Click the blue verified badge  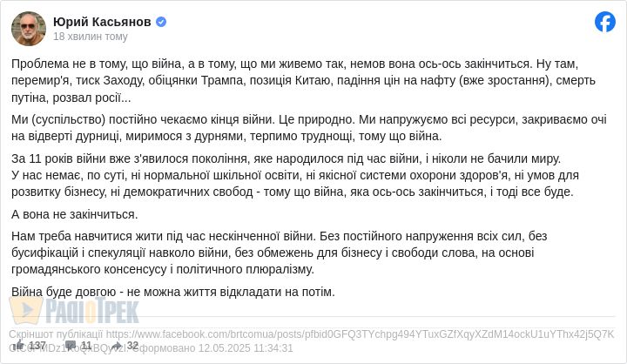pos(161,22)
